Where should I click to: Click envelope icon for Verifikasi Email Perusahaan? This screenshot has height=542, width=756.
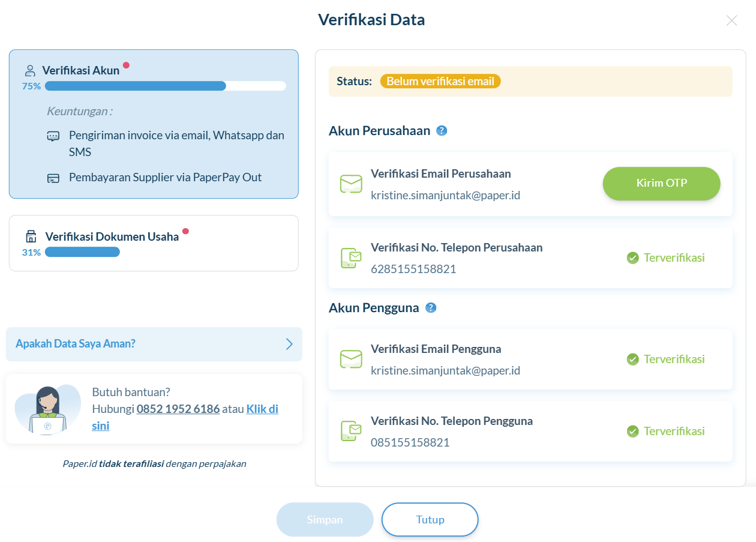pyautogui.click(x=351, y=184)
